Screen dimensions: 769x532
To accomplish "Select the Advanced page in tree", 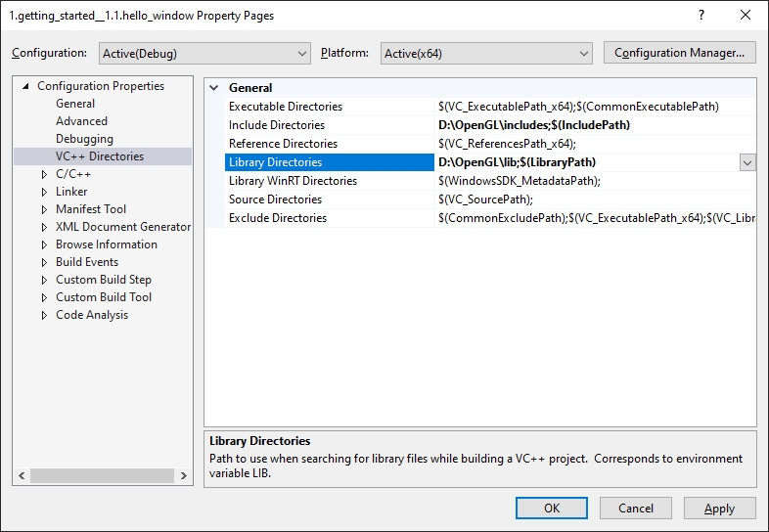I will point(81,121).
